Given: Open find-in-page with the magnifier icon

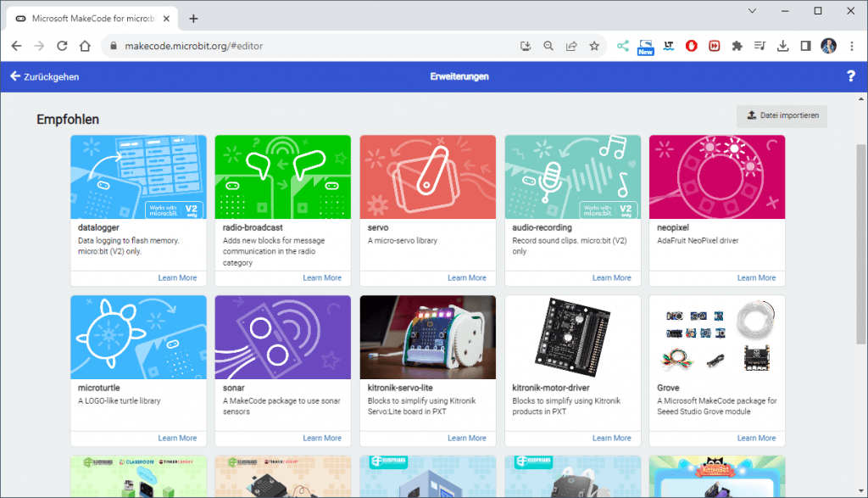Looking at the screenshot, I should click(x=548, y=46).
